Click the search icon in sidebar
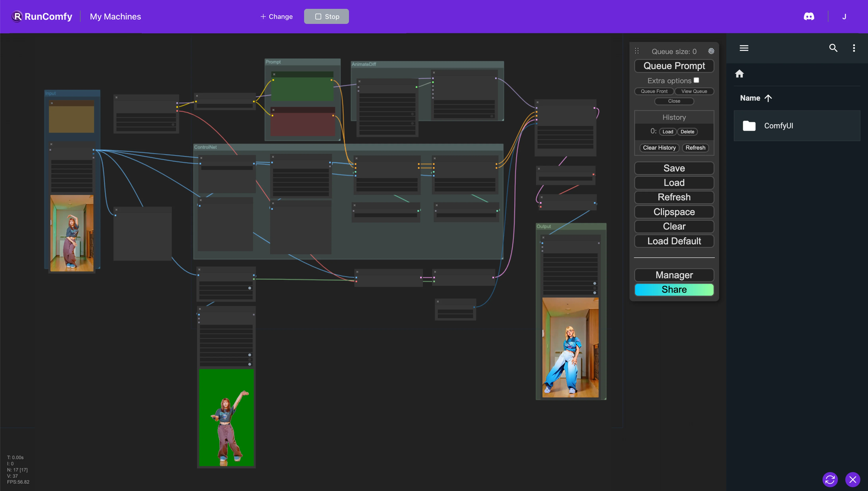This screenshot has width=868, height=491. (x=833, y=48)
